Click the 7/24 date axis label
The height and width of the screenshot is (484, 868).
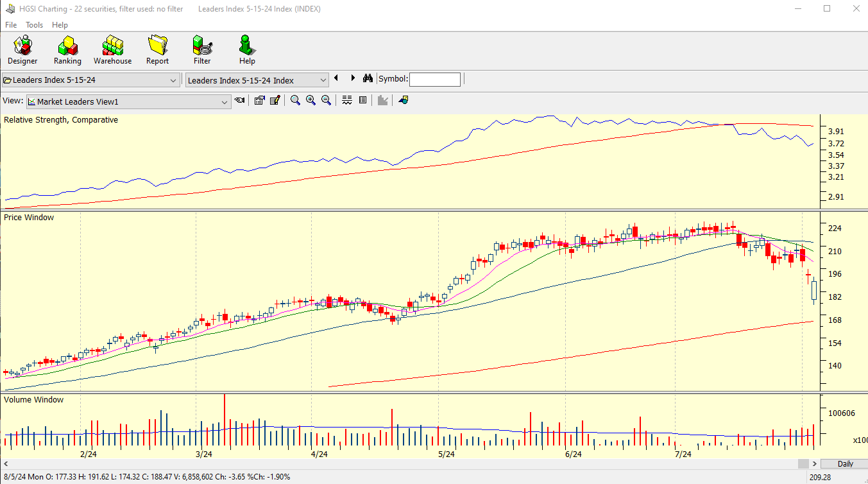683,454
